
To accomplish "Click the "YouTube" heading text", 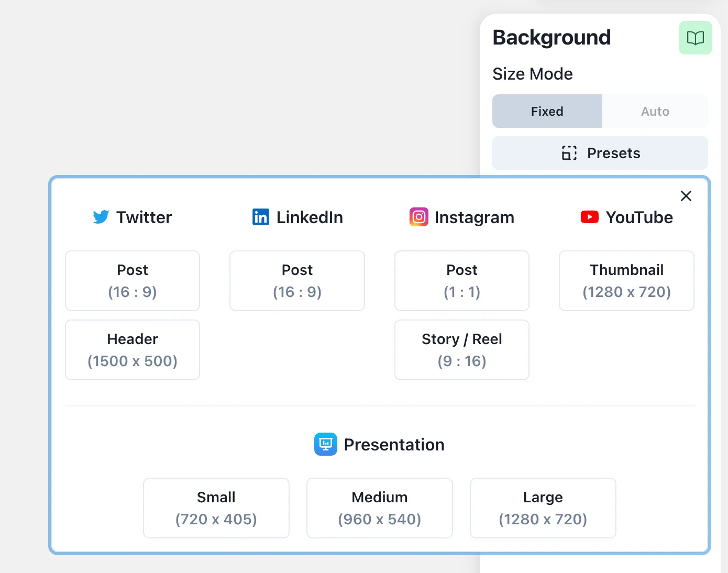I will point(639,217).
